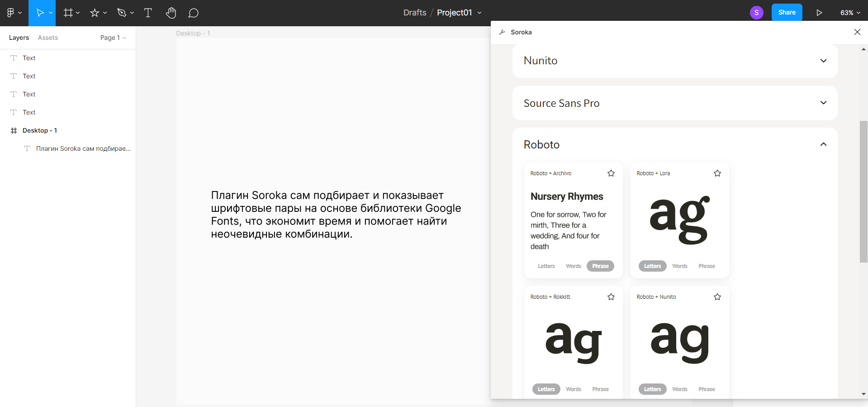Image resolution: width=868 pixels, height=407 pixels.
Task: Click the Nursery Rhymes preview heading
Action: coord(567,196)
